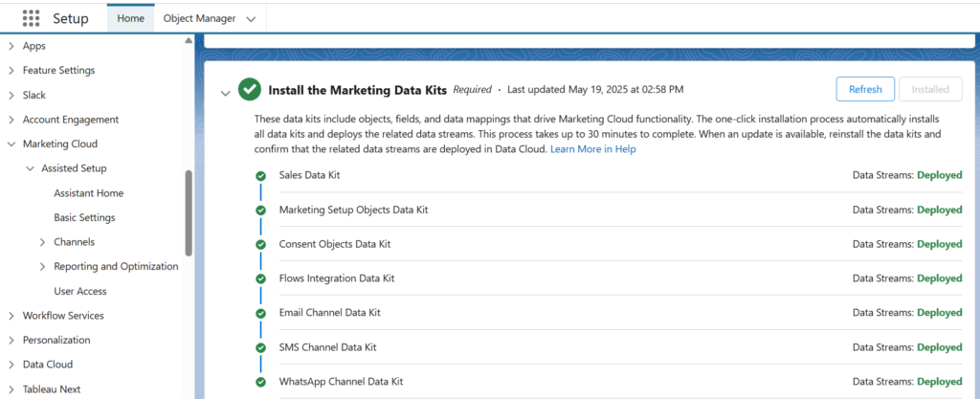This screenshot has height=399, width=980.
Task: Open User Access in the sidebar
Action: (80, 292)
